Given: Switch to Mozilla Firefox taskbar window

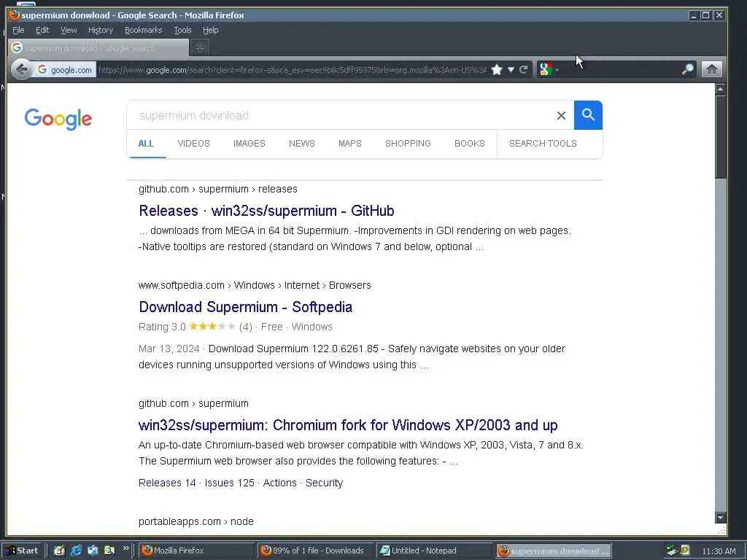Looking at the screenshot, I should [x=196, y=551].
